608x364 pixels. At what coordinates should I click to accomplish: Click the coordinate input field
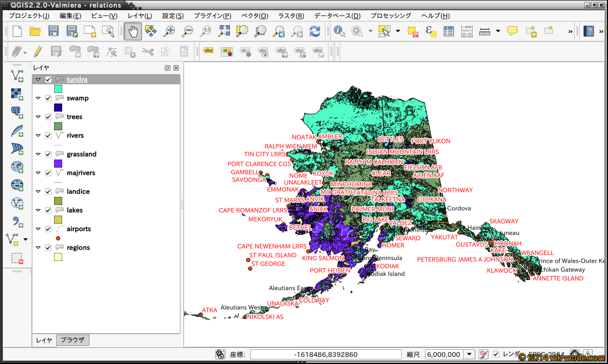click(x=325, y=354)
